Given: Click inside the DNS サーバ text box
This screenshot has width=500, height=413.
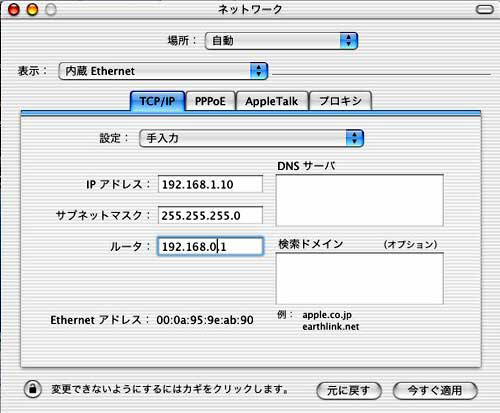Looking at the screenshot, I should coord(360,200).
